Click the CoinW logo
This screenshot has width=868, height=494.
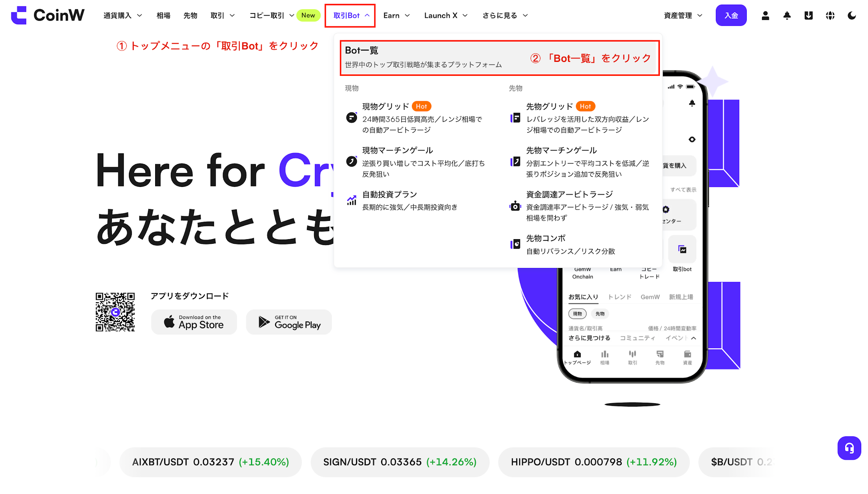pos(48,15)
